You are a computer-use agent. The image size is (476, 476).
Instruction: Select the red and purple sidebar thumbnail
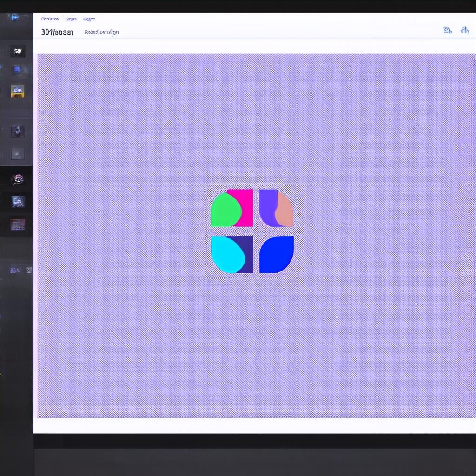tap(18, 225)
